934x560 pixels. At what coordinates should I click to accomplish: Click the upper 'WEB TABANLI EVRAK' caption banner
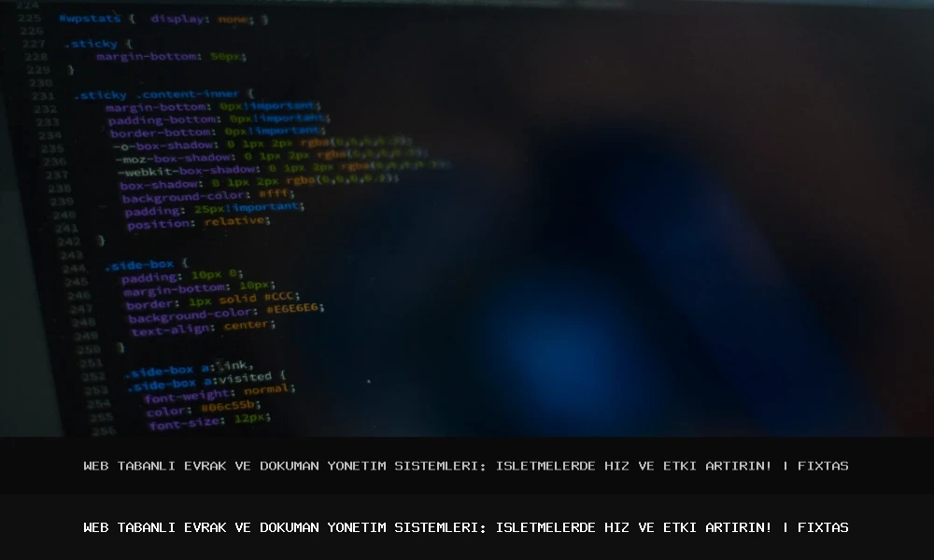click(466, 466)
